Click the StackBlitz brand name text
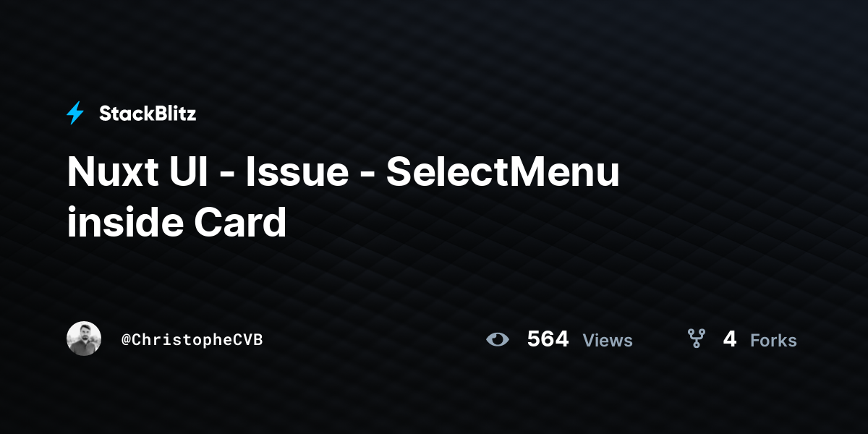This screenshot has width=868, height=434. click(x=148, y=114)
